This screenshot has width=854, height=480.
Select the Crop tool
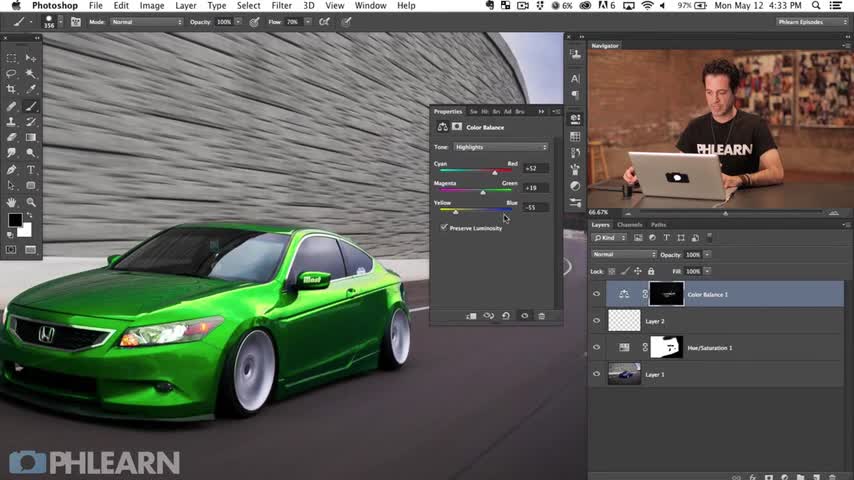click(11, 89)
